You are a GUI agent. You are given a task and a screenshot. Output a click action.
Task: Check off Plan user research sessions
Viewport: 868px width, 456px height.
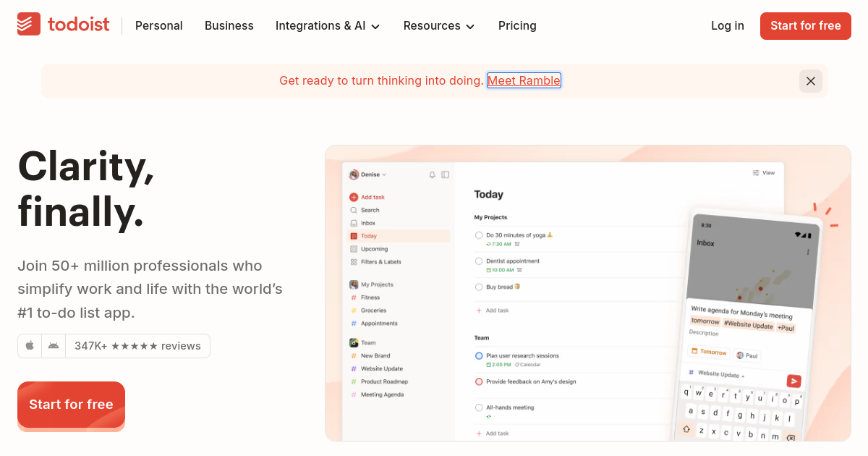point(479,356)
